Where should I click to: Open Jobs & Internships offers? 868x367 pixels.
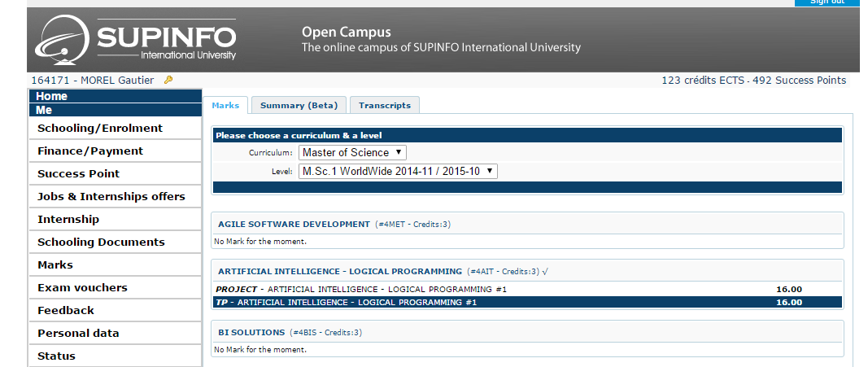116,196
